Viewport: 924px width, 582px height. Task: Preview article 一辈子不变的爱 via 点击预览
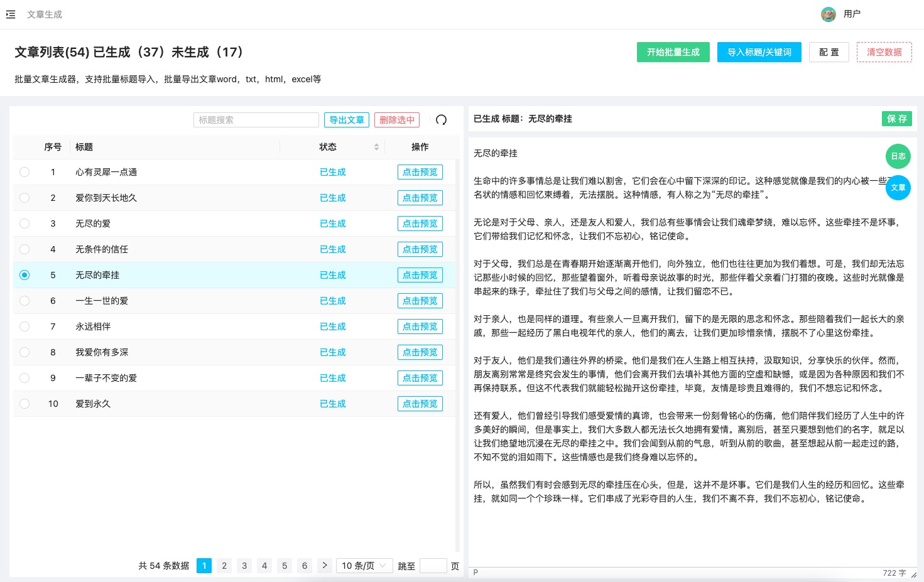(420, 378)
